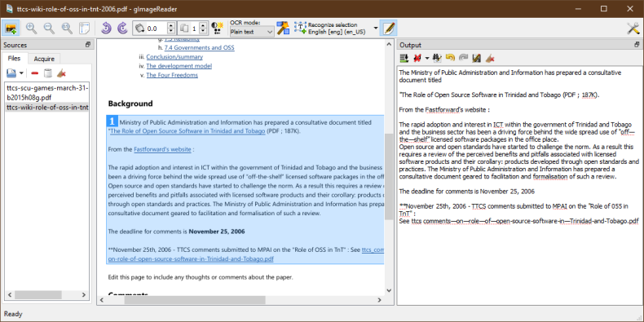Open image brightness and contrast controls

[x=217, y=29]
